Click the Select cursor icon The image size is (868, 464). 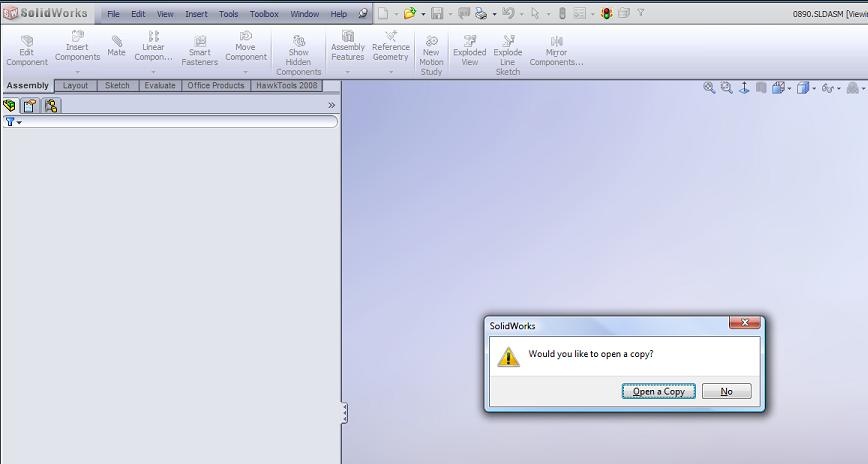point(535,13)
